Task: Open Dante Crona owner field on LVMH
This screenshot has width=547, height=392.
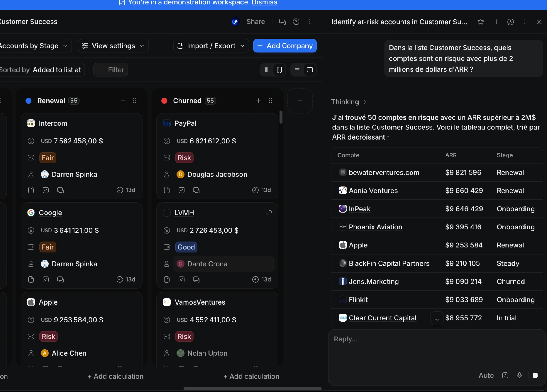Action: (224, 264)
